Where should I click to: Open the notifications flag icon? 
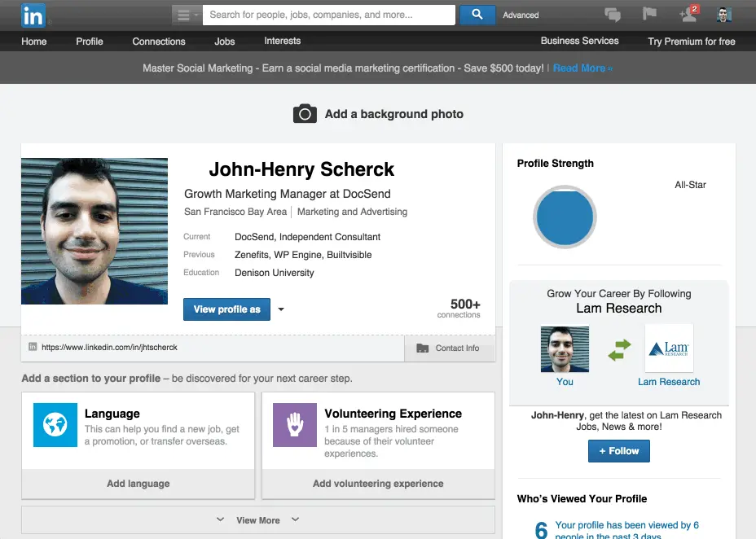(649, 14)
